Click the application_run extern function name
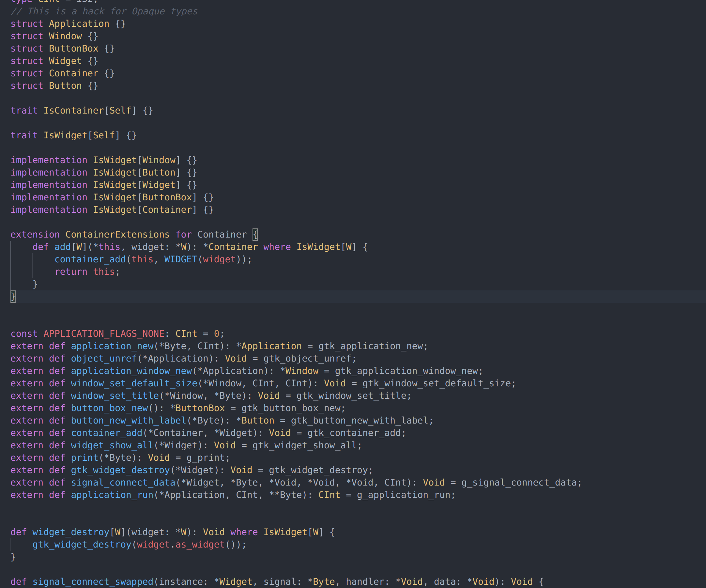 (x=112, y=495)
